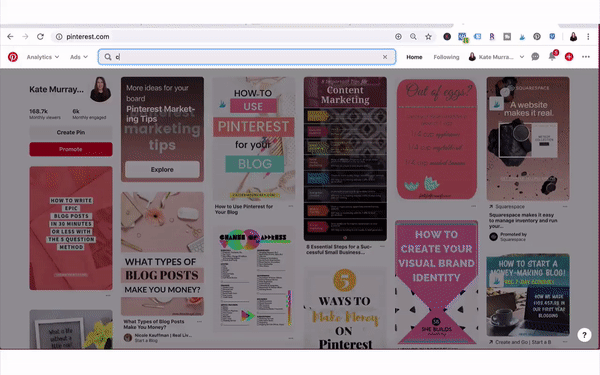The width and height of the screenshot is (600, 375).
Task: Click the 6k Monthly engaged stat
Action: 89,114
